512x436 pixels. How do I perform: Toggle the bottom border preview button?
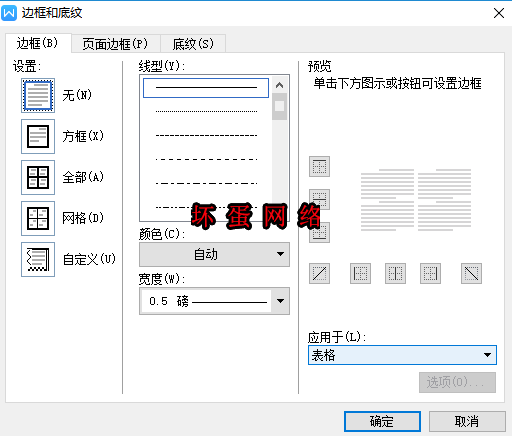(319, 232)
